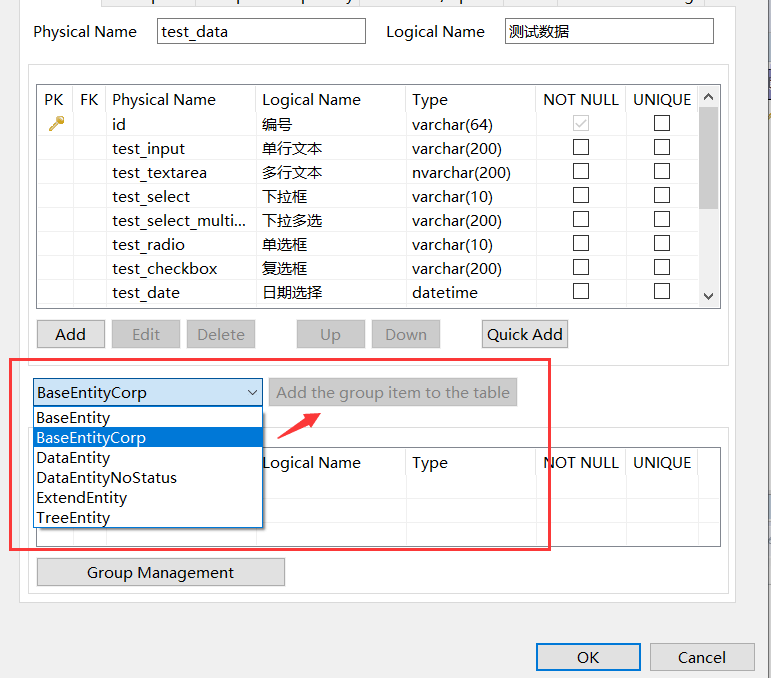Tick UNIQUE for test_radio row
771x678 pixels.
click(x=661, y=243)
